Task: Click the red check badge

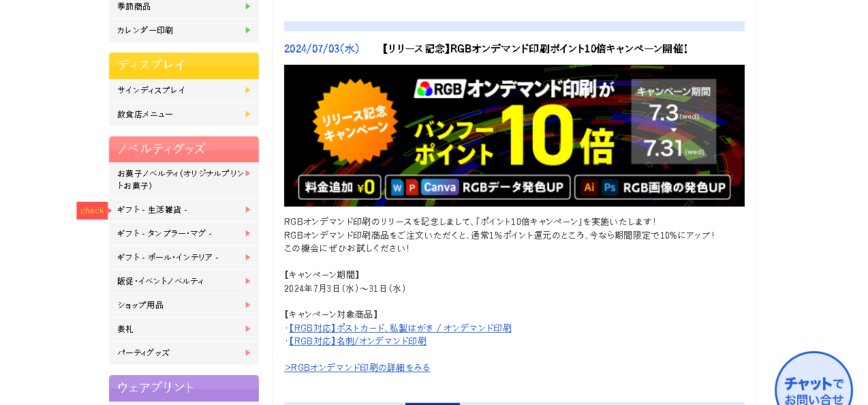Action: (93, 211)
